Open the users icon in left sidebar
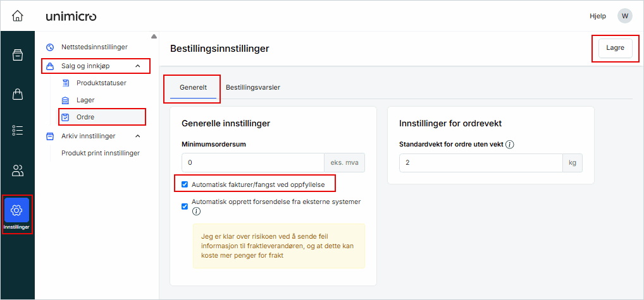 [17, 170]
